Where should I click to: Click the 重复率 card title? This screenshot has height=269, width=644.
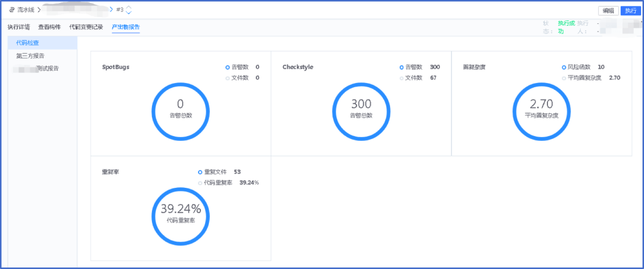point(110,172)
